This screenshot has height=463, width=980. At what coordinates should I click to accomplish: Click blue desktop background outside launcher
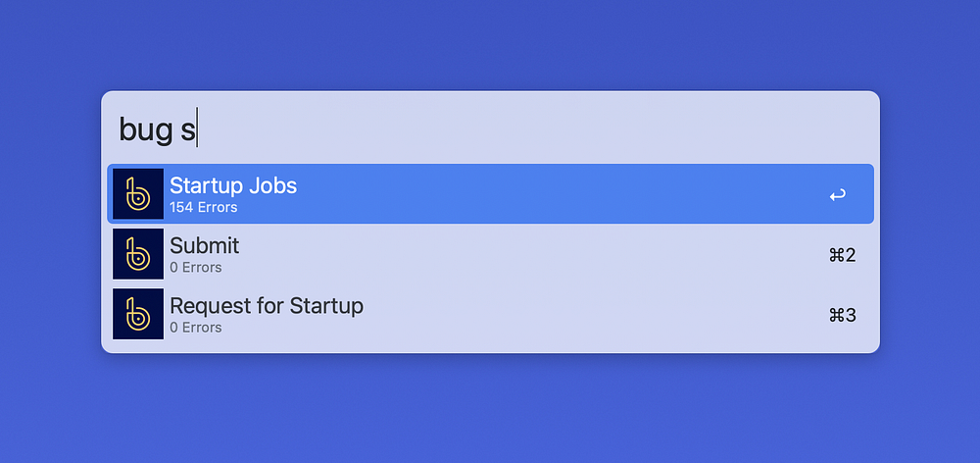491,413
